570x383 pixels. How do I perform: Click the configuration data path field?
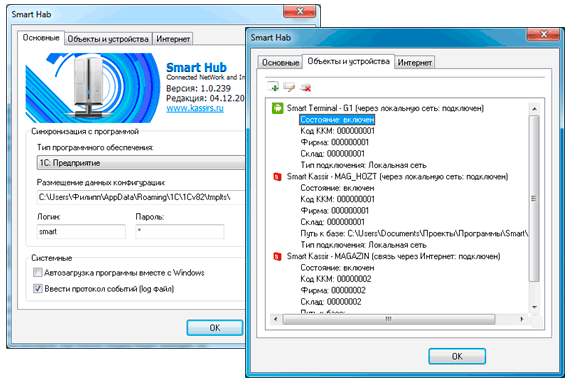click(141, 197)
